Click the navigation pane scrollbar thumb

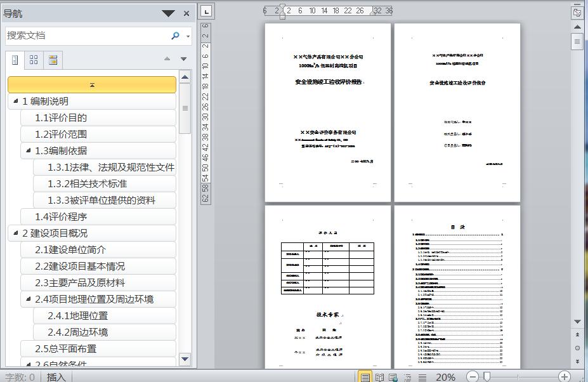pos(185,109)
